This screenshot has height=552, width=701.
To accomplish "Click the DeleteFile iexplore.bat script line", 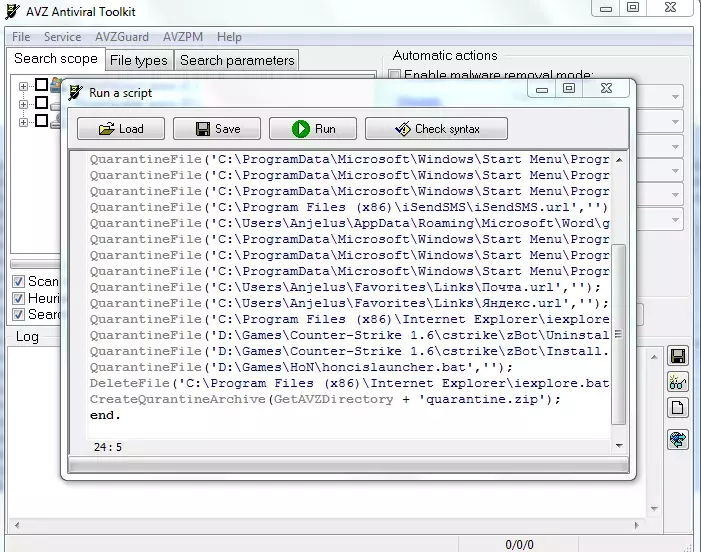I will click(349, 383).
